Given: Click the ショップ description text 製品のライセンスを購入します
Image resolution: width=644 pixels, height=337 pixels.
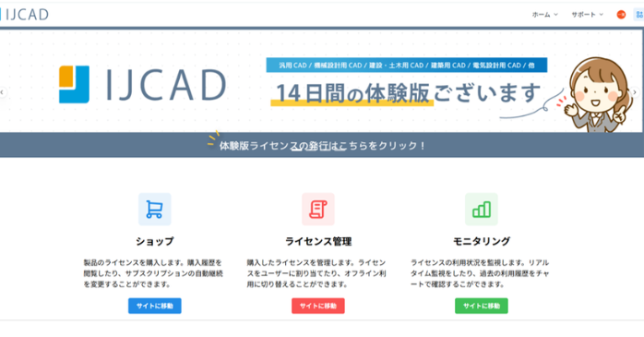Looking at the screenshot, I should (153, 273).
